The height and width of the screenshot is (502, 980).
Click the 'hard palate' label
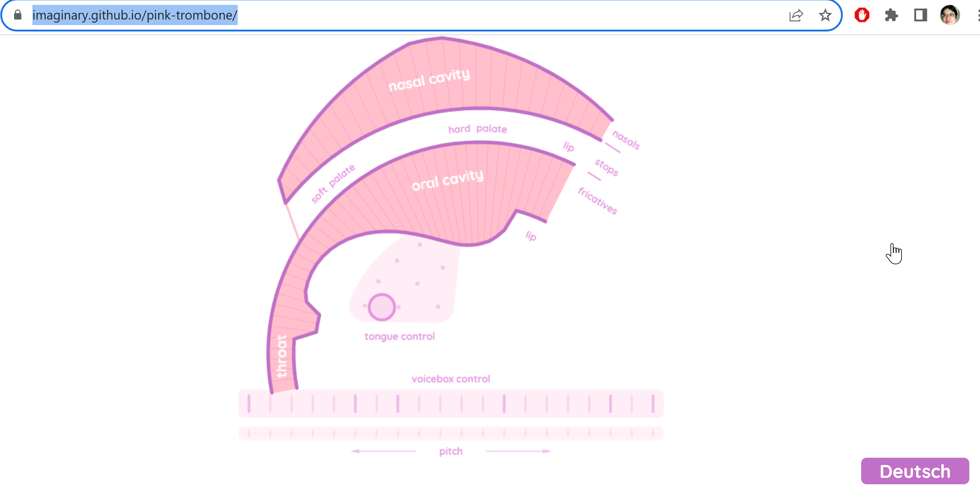[x=477, y=129]
